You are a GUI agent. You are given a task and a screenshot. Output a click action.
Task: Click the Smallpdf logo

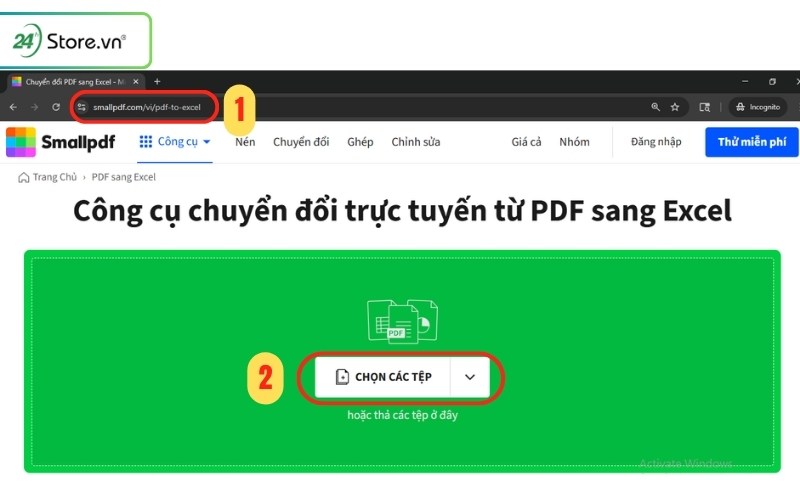coord(61,142)
